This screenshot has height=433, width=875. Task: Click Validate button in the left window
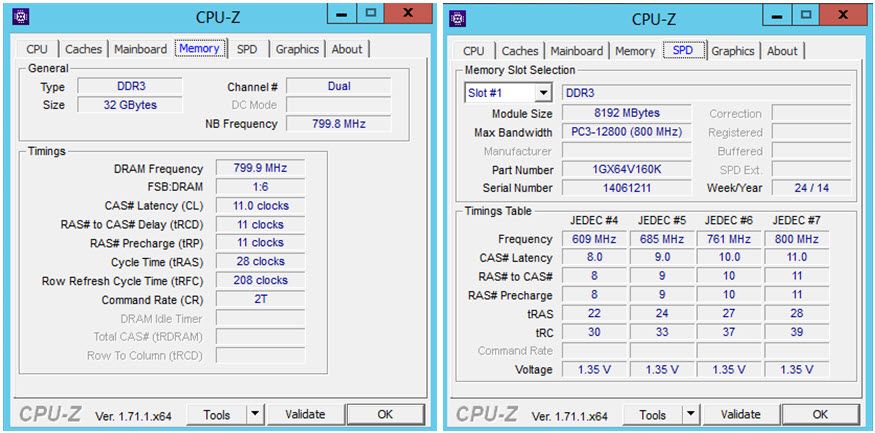pos(305,415)
